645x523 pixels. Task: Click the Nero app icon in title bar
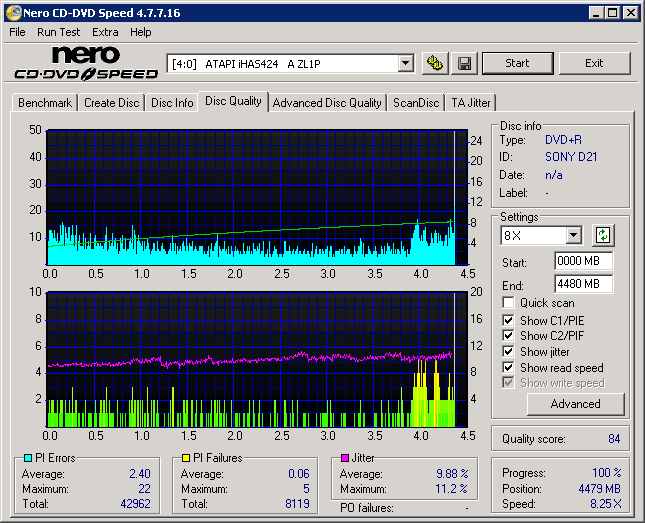12,13
